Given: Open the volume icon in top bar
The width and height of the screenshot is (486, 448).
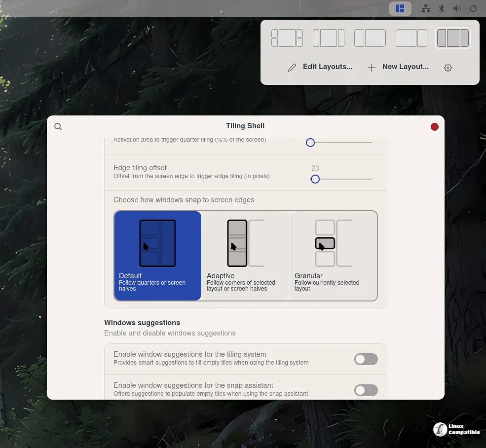Looking at the screenshot, I should 457,8.
